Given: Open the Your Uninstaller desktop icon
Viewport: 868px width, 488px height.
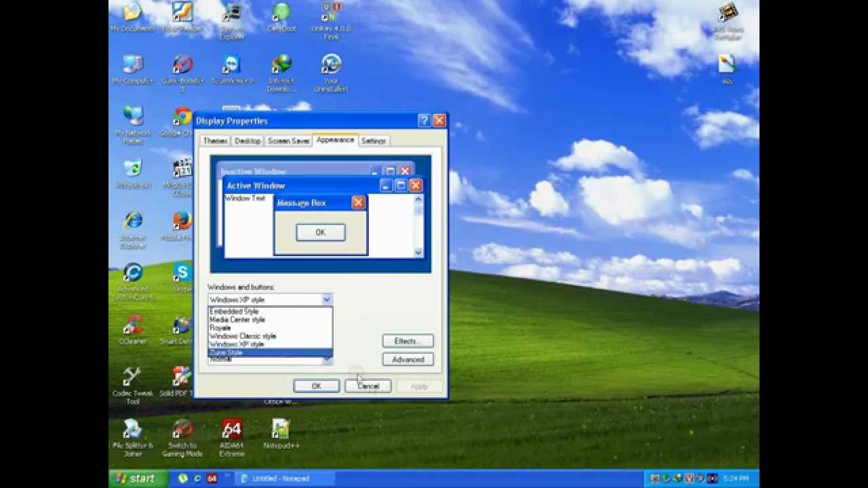Looking at the screenshot, I should coord(330,73).
